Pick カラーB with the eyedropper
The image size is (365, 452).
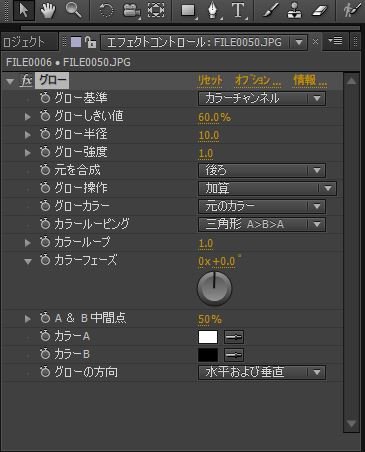pos(233,355)
